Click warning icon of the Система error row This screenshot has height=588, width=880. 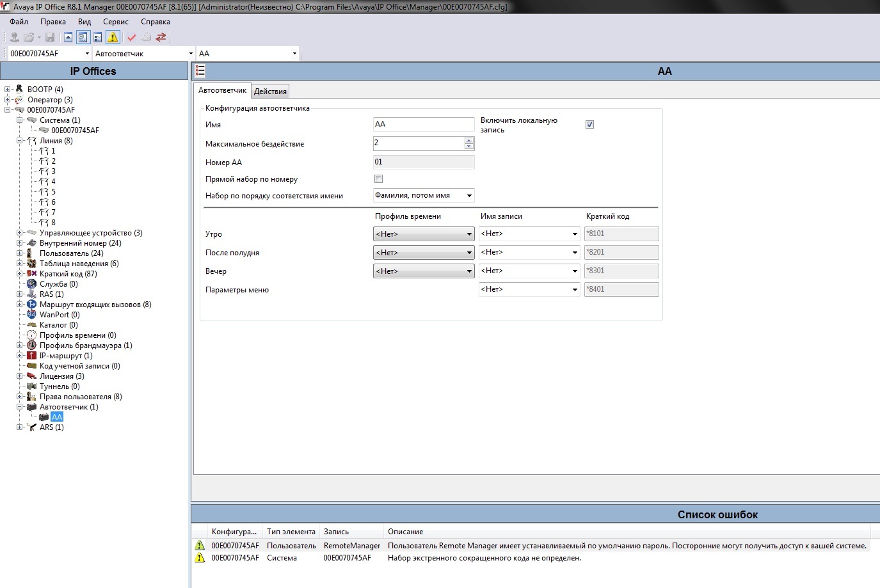click(200, 558)
